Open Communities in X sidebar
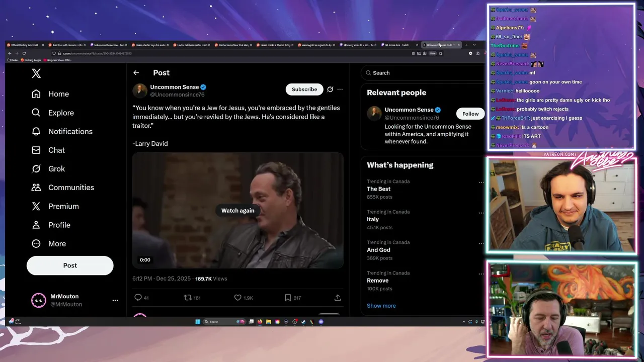The width and height of the screenshot is (644, 362). (x=62, y=188)
